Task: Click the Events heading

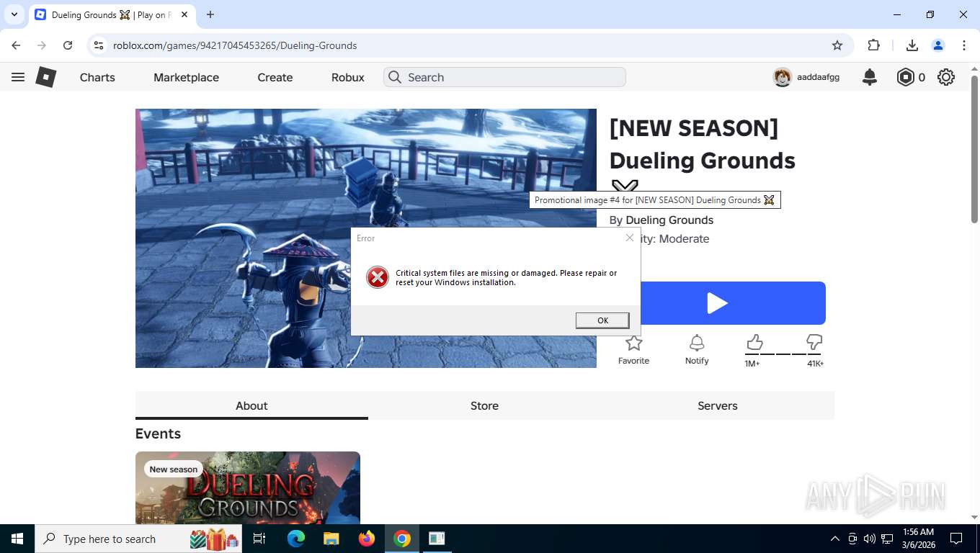Action: pos(158,433)
